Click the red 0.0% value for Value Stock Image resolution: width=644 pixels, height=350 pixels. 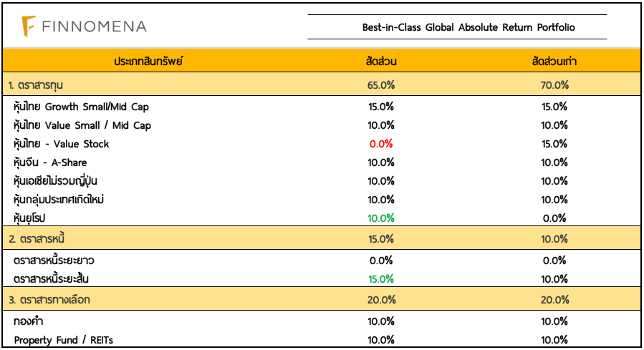[381, 144]
